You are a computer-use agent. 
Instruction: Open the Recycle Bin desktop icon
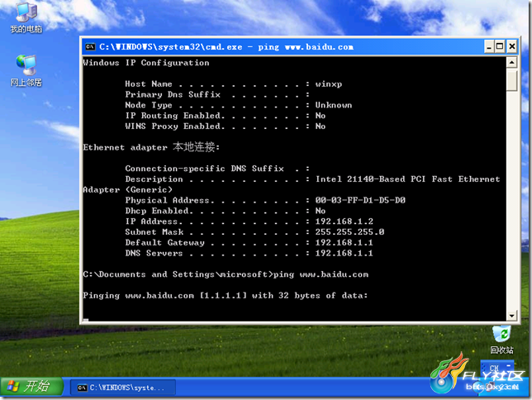pyautogui.click(x=501, y=340)
